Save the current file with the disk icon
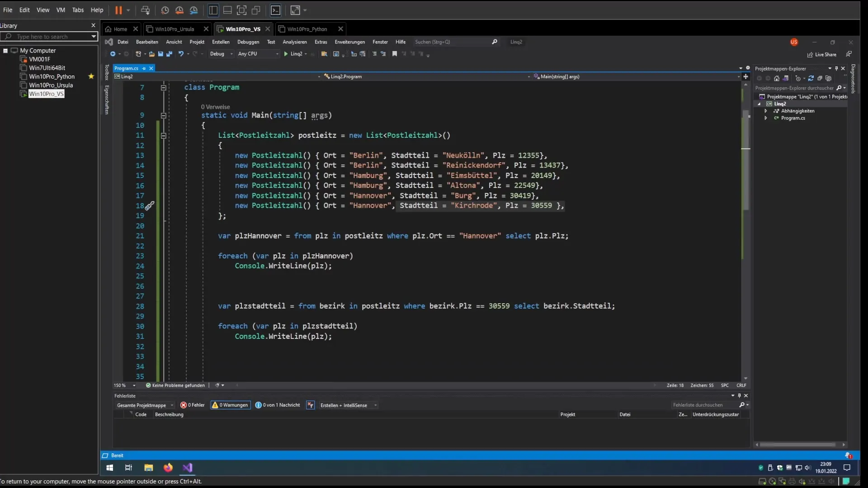 (160, 54)
